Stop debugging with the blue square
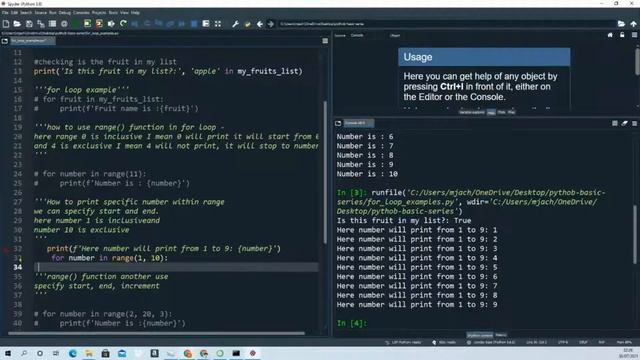 [194, 24]
